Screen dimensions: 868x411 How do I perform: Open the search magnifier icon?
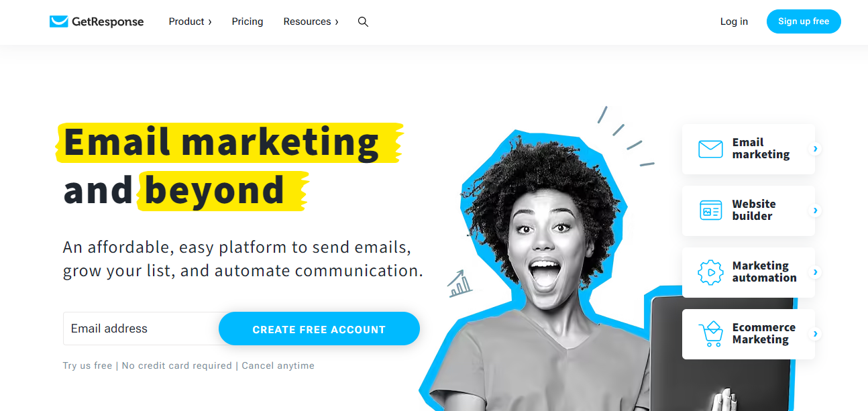pyautogui.click(x=363, y=21)
